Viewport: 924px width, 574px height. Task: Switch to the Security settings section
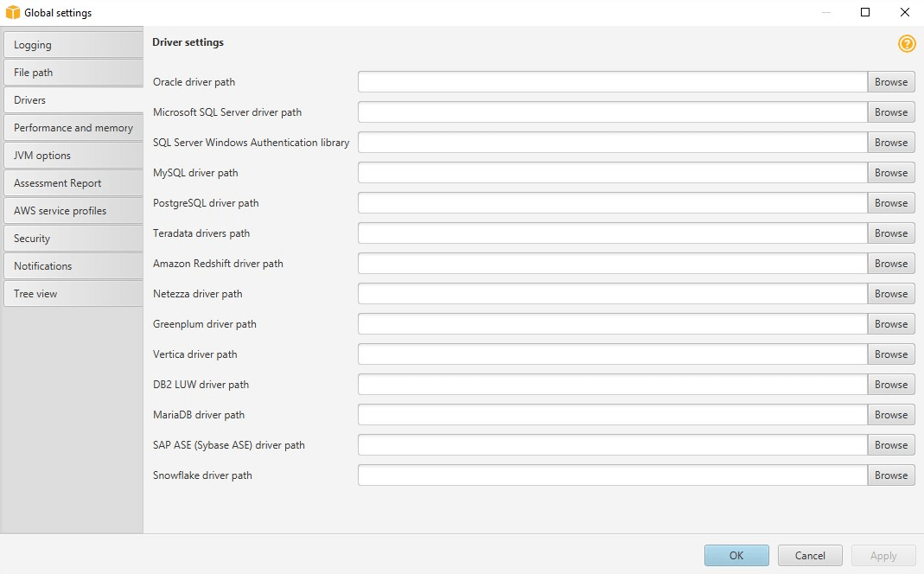[x=73, y=238]
